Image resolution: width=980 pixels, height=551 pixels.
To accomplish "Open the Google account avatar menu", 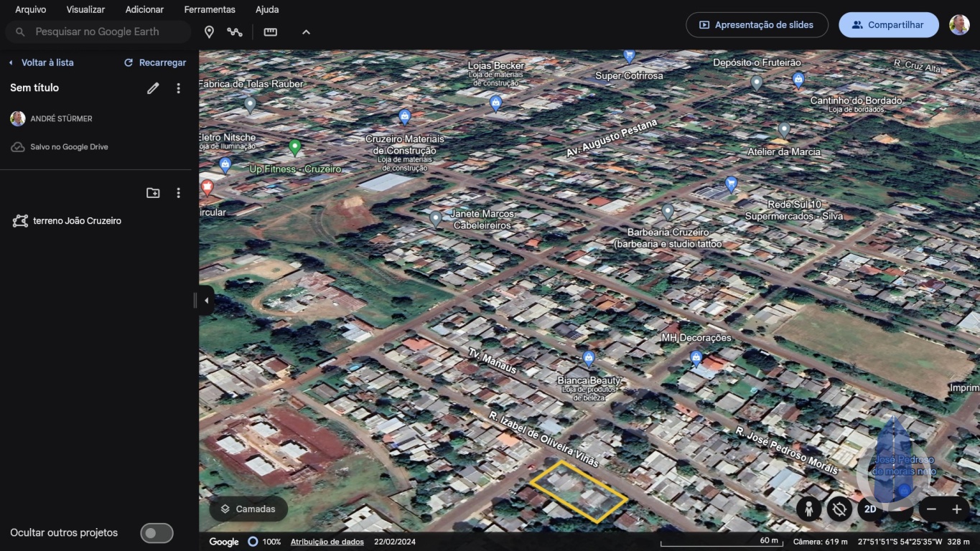I will click(x=959, y=24).
